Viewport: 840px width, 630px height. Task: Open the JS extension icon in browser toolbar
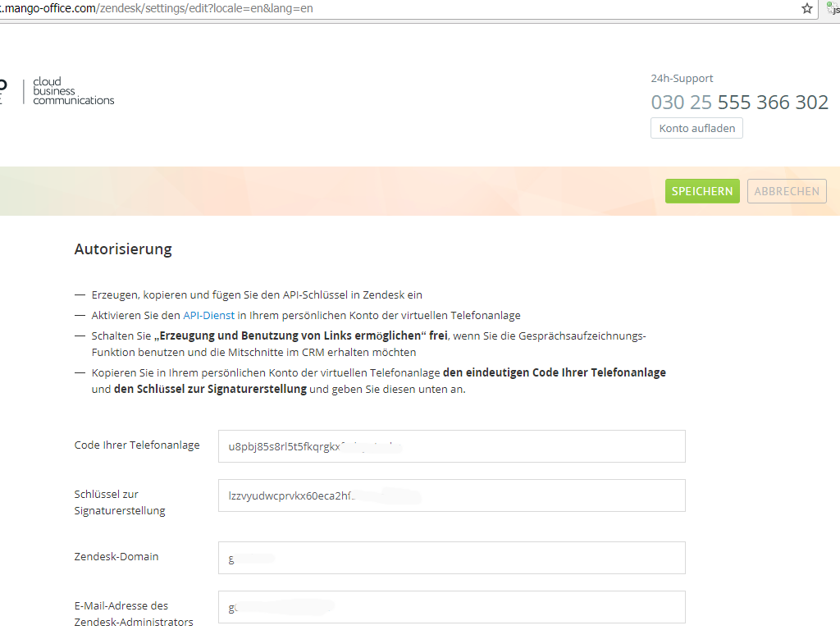click(x=833, y=10)
